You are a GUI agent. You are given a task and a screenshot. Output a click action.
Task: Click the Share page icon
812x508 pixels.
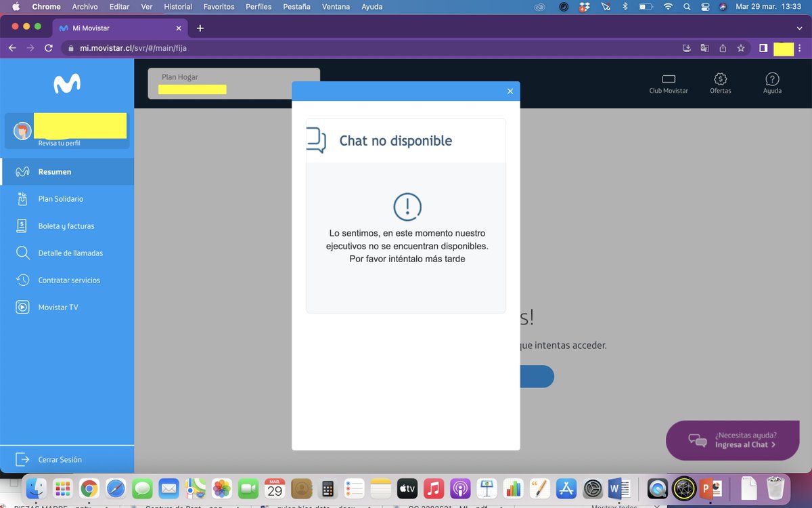(723, 48)
